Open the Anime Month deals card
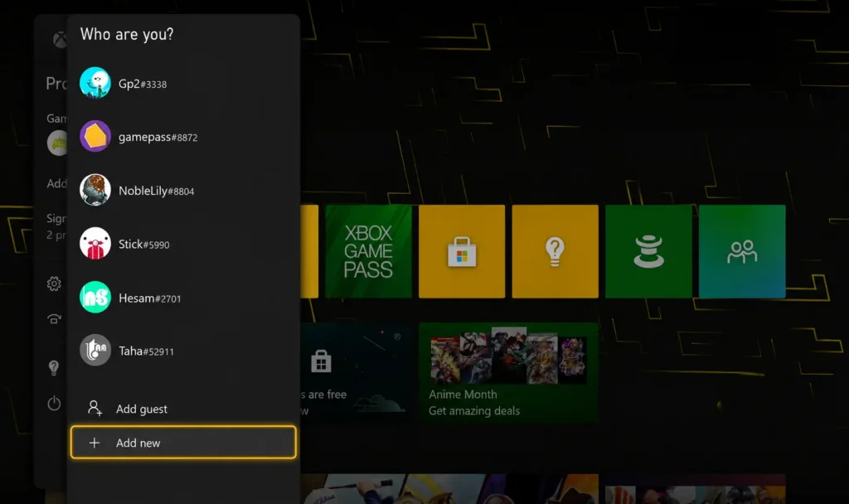This screenshot has width=849, height=504. click(x=508, y=371)
